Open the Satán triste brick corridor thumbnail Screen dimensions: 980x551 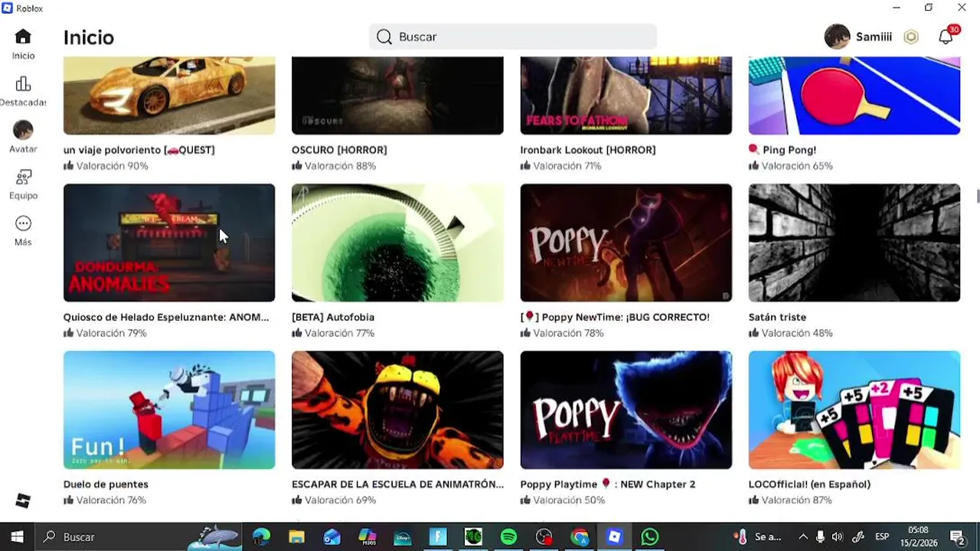(854, 243)
